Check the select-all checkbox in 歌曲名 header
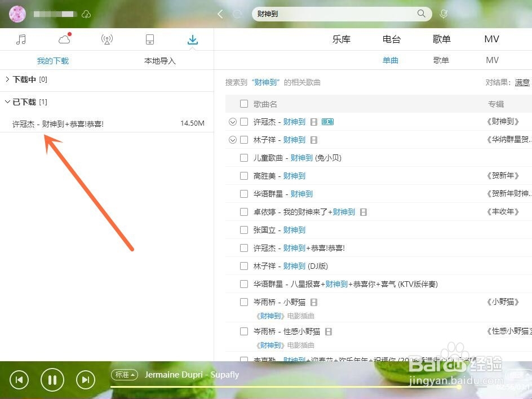The height and width of the screenshot is (399, 532). tap(243, 104)
